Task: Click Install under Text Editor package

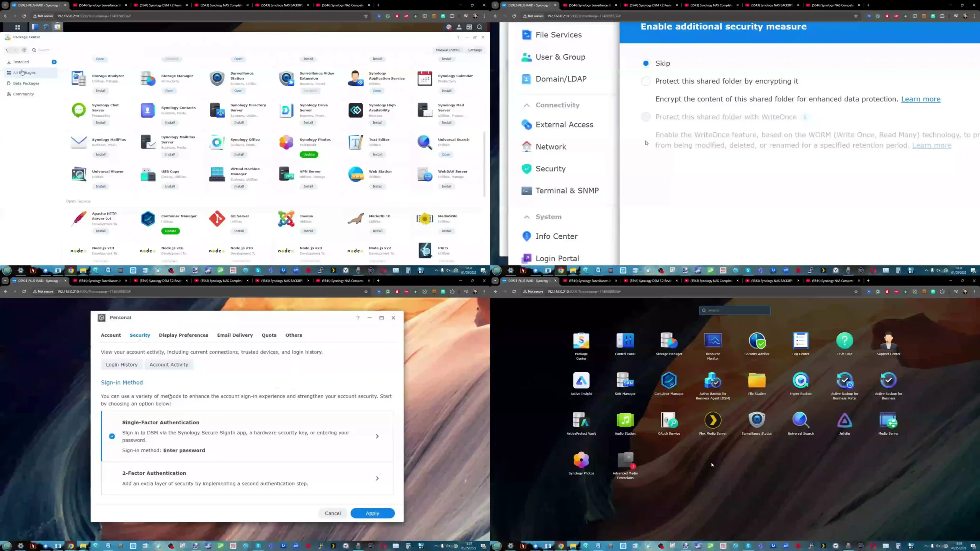Action: 377,155
